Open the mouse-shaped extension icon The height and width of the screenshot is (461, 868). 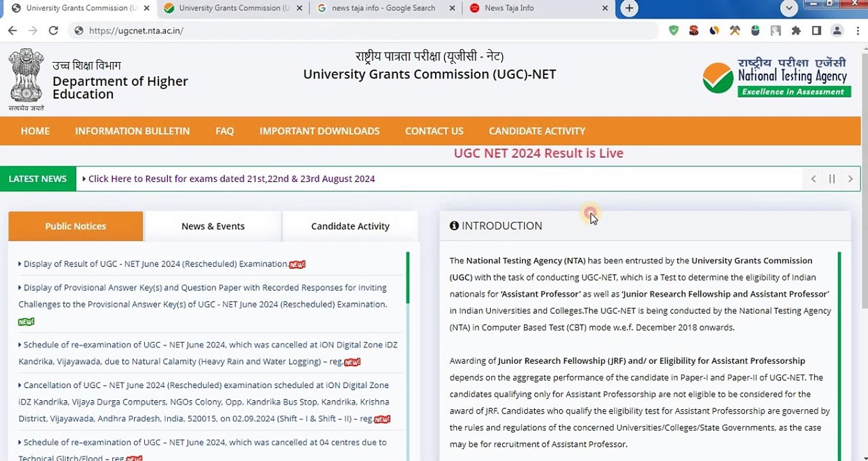coord(755,31)
